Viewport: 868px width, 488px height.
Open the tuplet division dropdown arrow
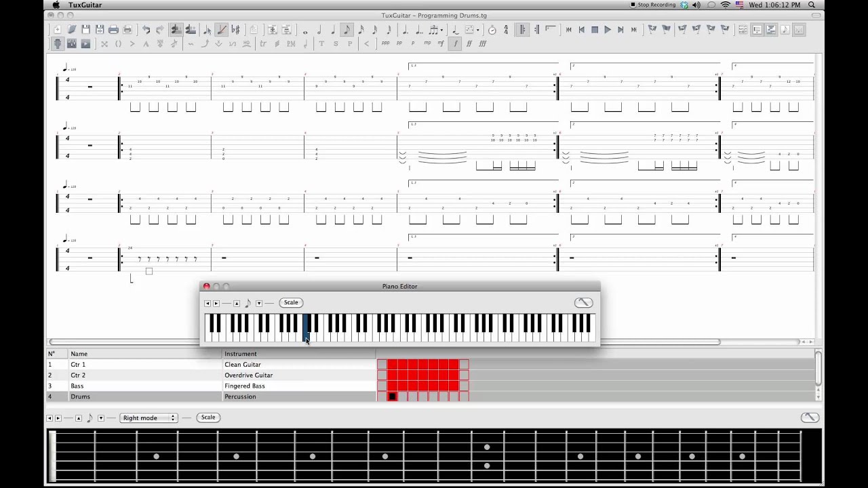441,30
